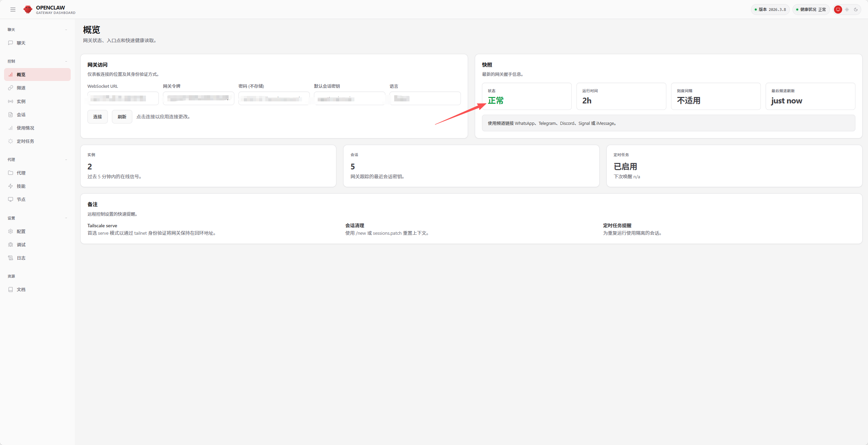Click the 连接 connect button
Screen dimensions: 868x445
tap(98, 117)
